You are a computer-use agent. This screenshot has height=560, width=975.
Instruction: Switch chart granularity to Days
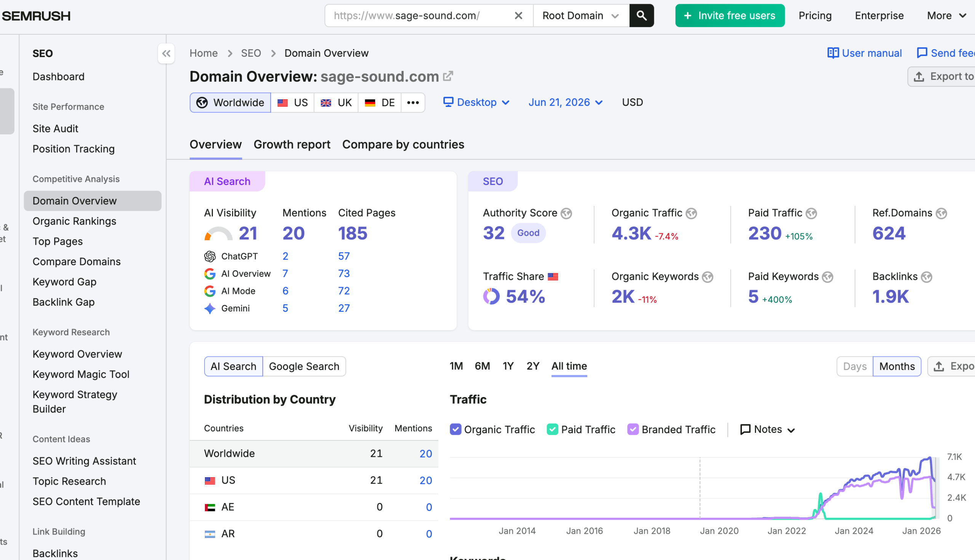(x=855, y=367)
